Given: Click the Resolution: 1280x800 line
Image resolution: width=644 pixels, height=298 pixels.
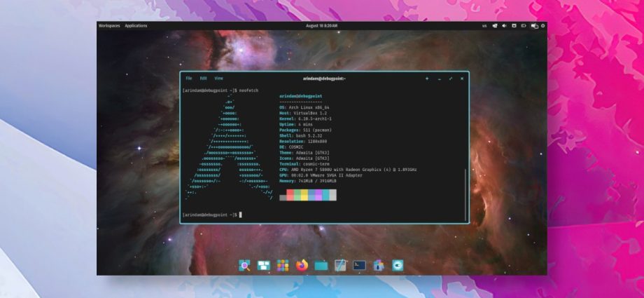Looking at the screenshot, I should tap(303, 141).
